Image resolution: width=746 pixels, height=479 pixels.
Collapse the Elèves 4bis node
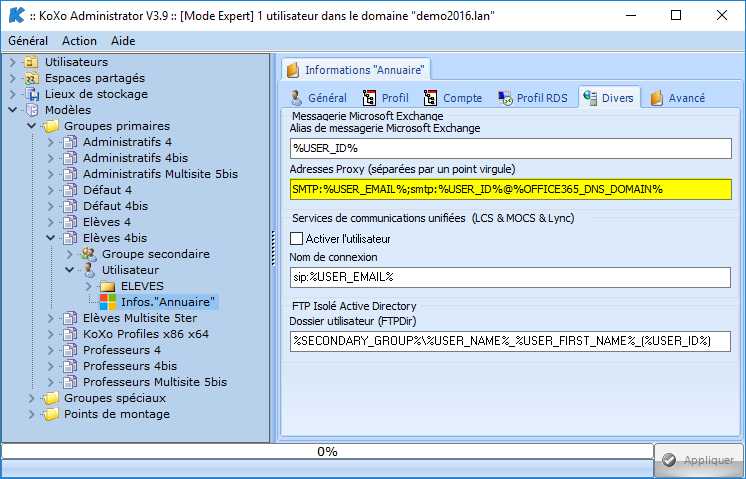click(50, 238)
